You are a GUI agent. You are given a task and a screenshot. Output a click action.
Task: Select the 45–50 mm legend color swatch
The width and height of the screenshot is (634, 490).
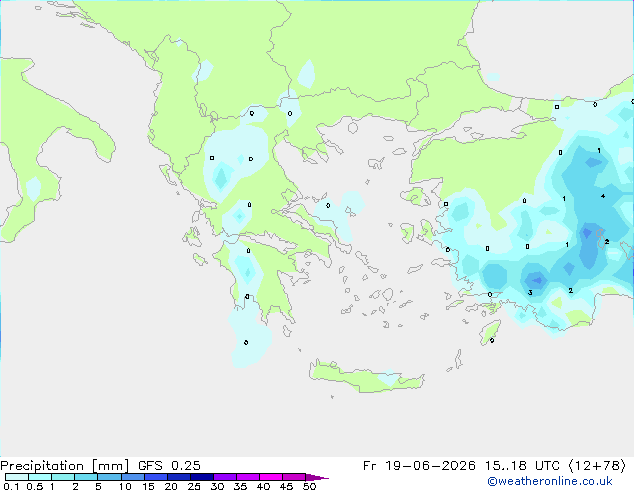coord(294,477)
